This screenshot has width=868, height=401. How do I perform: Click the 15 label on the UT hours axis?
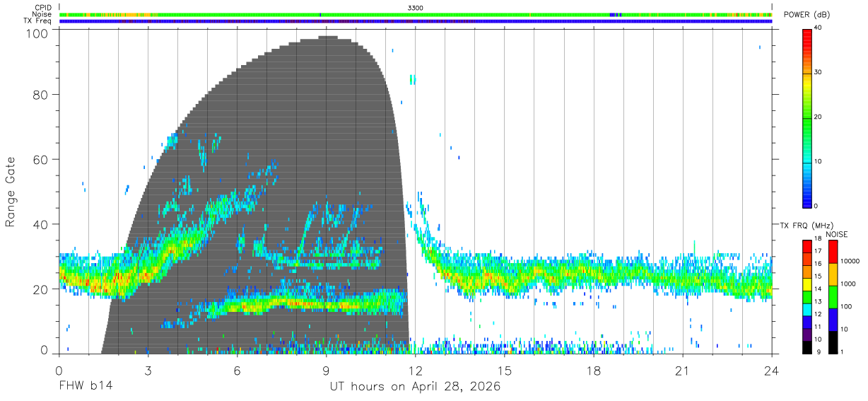point(505,371)
